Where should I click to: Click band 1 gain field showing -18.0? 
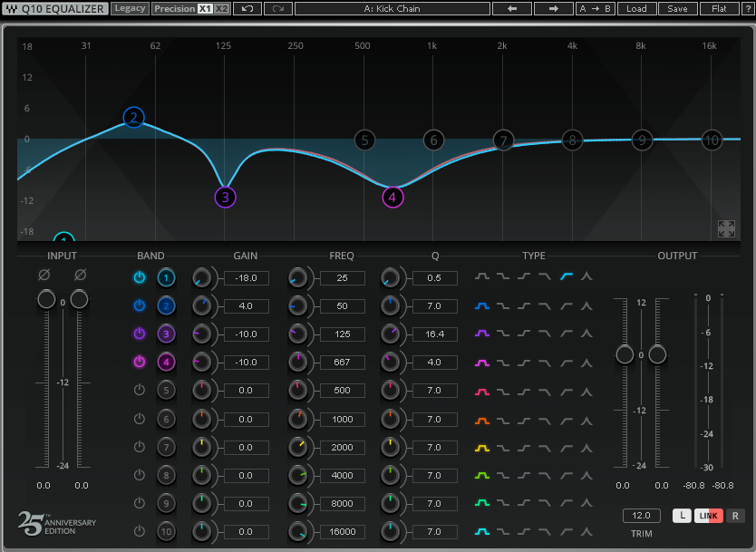[x=246, y=278]
